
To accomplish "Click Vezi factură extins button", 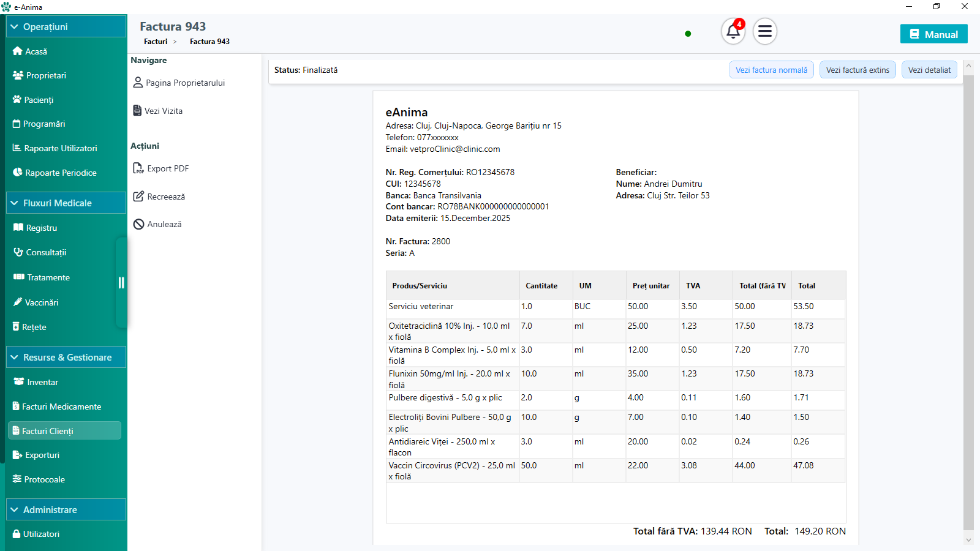I will click(858, 70).
